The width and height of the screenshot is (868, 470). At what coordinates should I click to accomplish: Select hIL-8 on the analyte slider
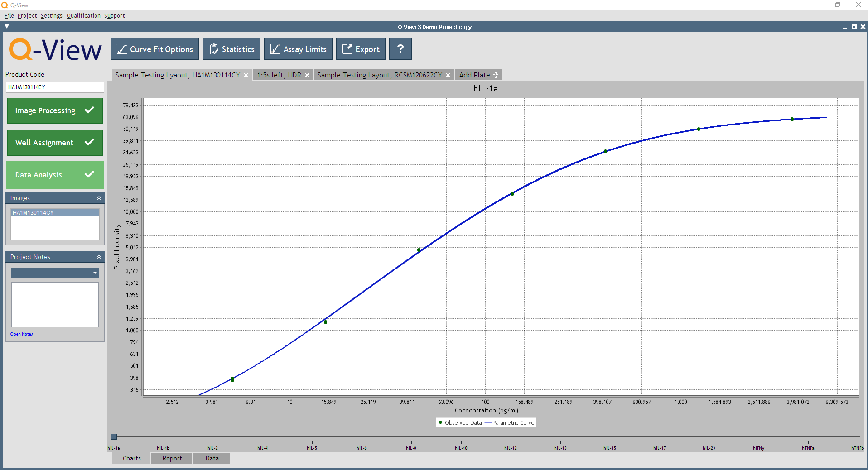[411, 448]
